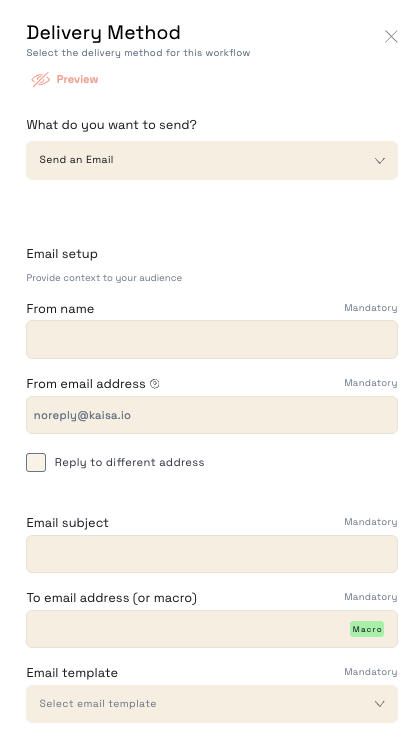Click the Reply to different address label
420x740 pixels.
pos(129,462)
